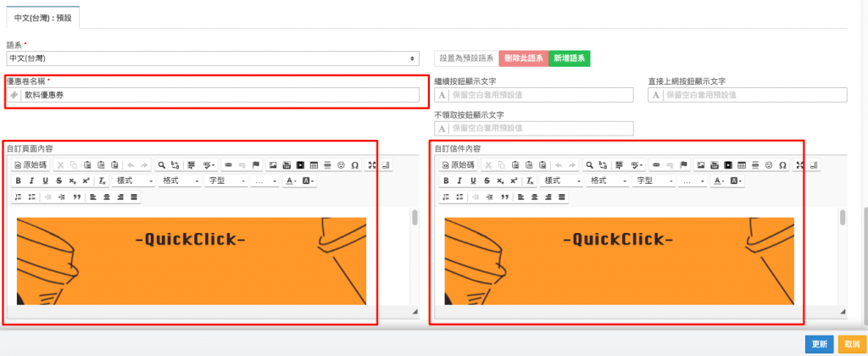Center align in 自訂頁面內容 editor
Image resolution: width=868 pixels, height=356 pixels.
point(106,197)
